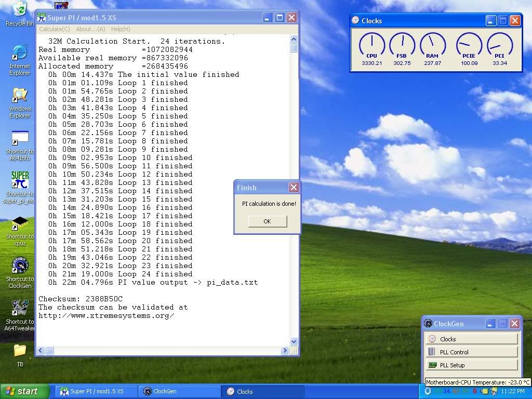Open Clocks from the ClockGen window
The height and width of the screenshot is (399, 532).
point(472,339)
